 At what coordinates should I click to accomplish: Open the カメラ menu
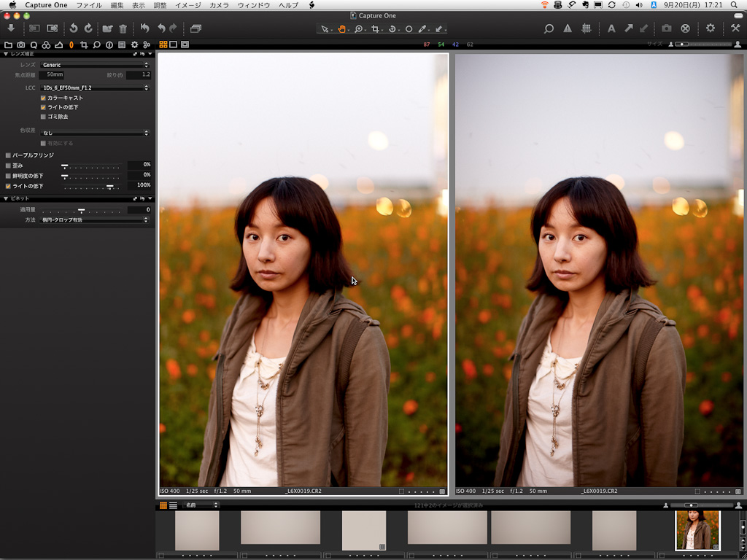[219, 5]
